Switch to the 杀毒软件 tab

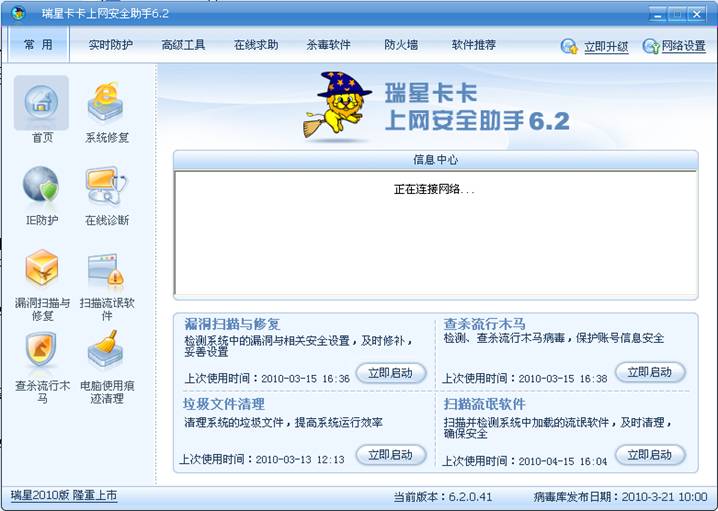328,45
